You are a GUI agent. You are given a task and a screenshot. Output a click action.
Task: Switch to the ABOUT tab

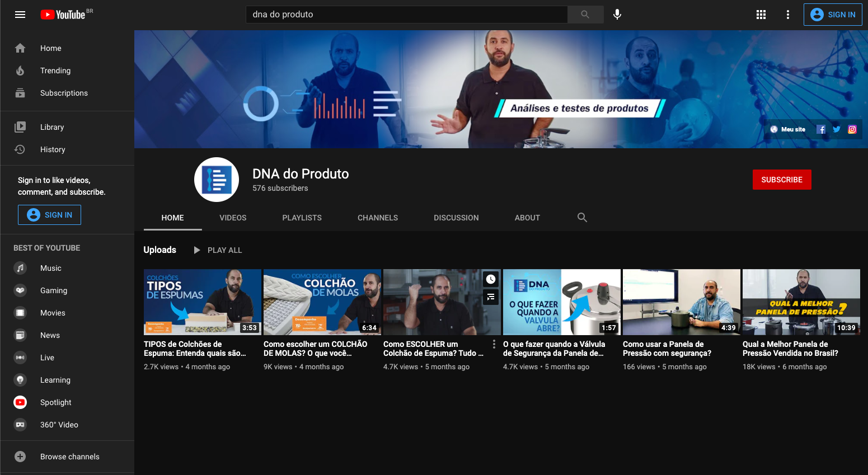[x=527, y=218]
